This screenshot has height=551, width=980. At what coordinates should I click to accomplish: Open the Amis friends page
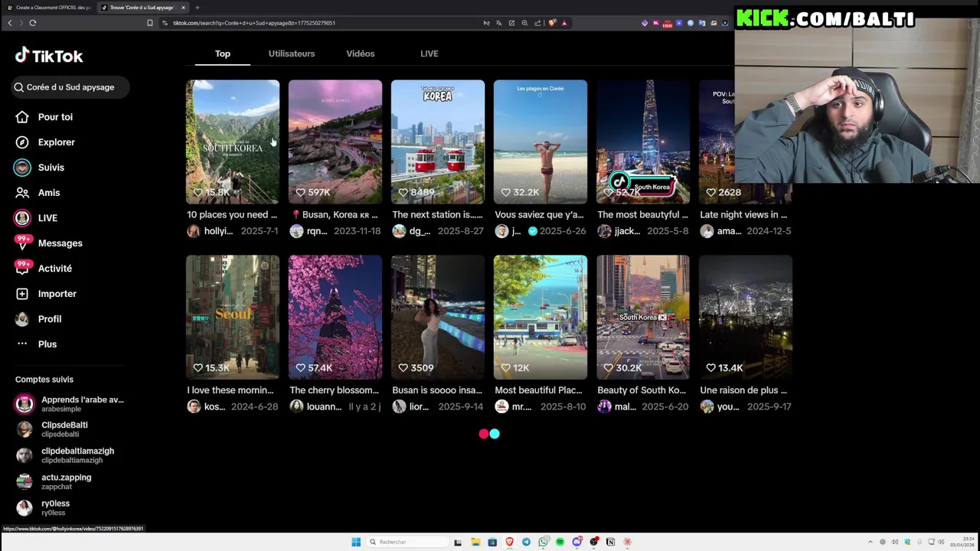click(38, 193)
